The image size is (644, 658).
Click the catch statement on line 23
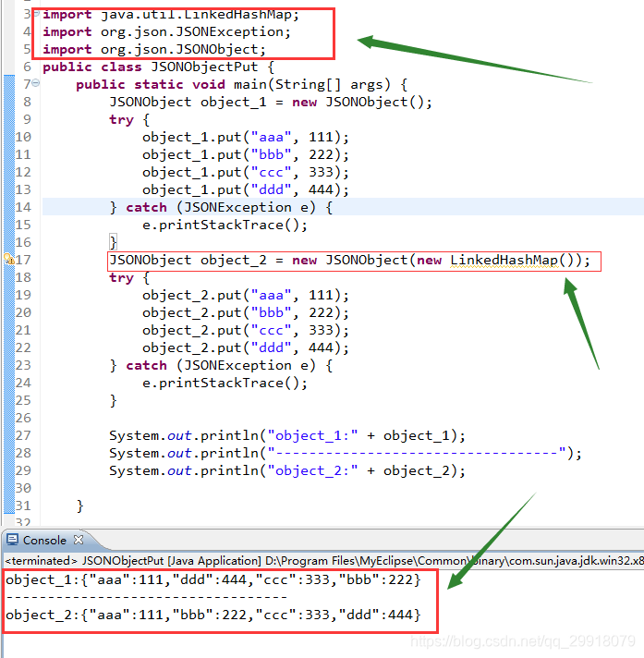pos(221,366)
